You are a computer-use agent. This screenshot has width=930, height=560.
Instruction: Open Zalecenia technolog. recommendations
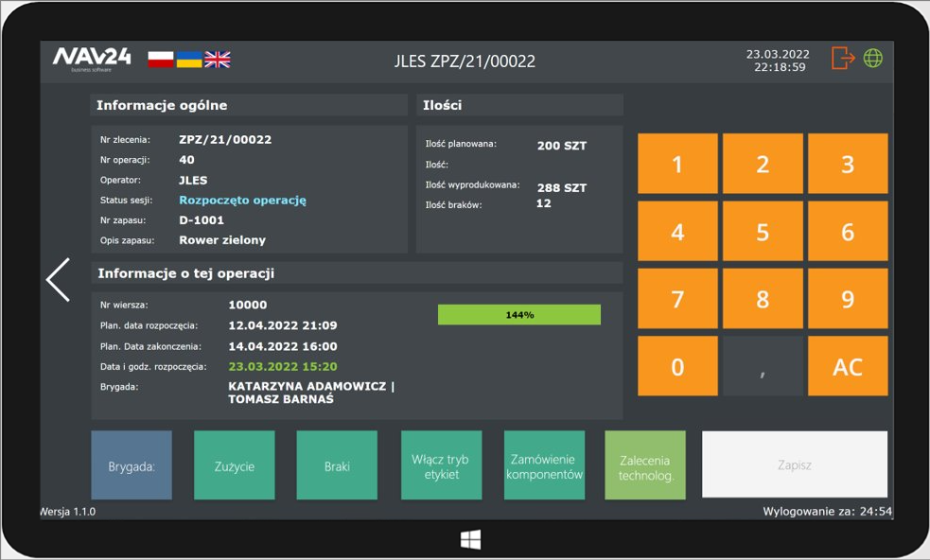pyautogui.click(x=646, y=465)
